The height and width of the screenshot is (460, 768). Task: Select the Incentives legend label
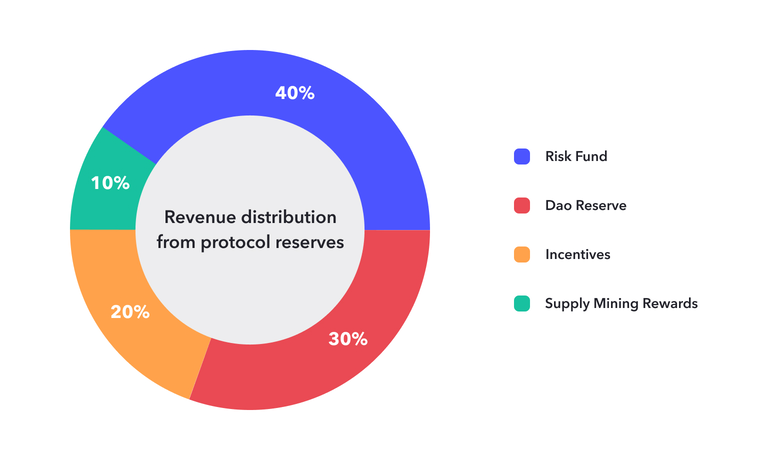(577, 254)
